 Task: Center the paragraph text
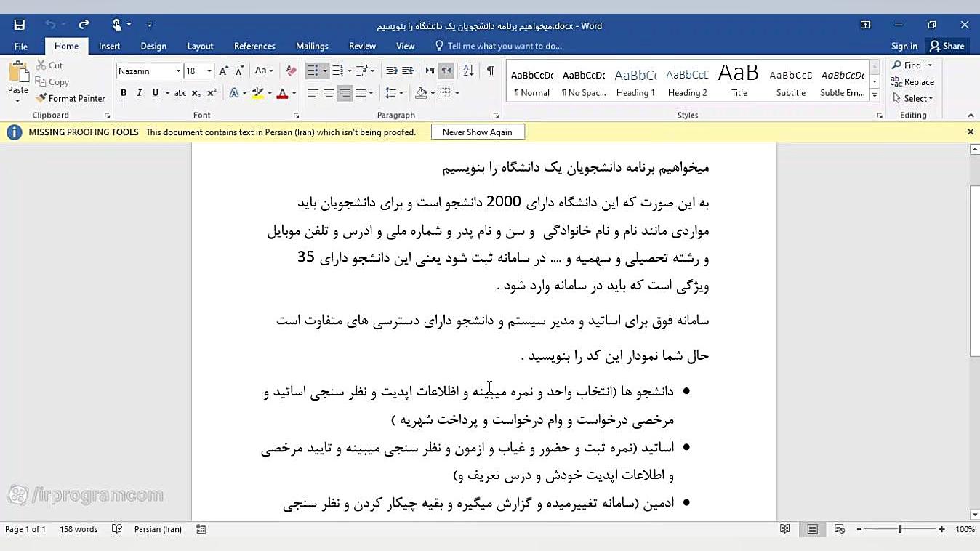(329, 93)
